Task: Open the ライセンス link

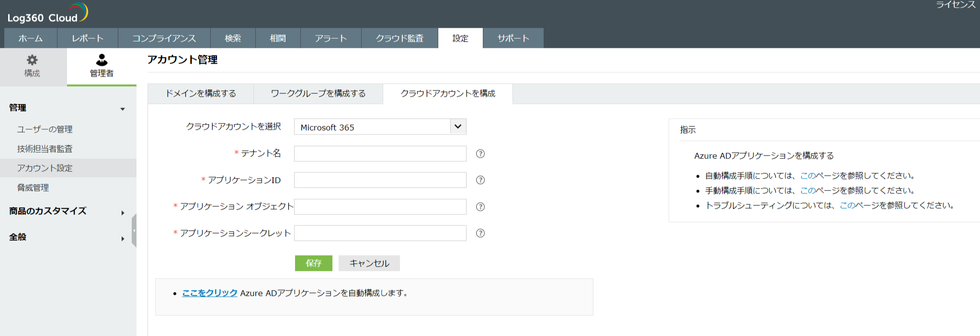Action: (956, 5)
